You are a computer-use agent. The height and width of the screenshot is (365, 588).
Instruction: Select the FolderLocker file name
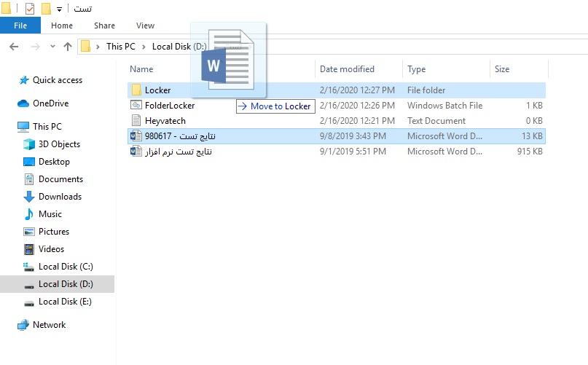(170, 106)
